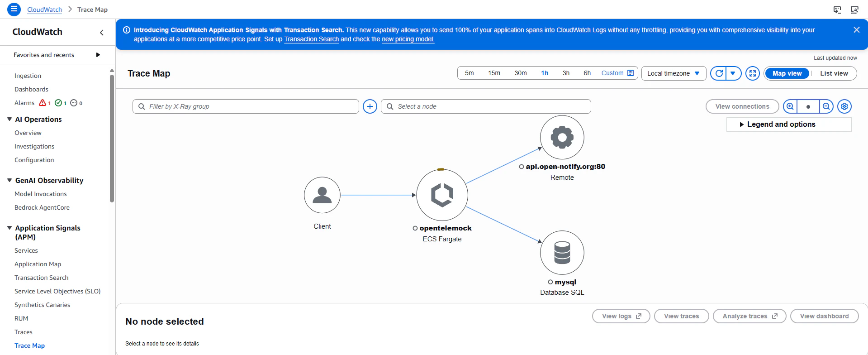Focus the Select a node search field
The width and height of the screenshot is (868, 355).
(x=486, y=106)
